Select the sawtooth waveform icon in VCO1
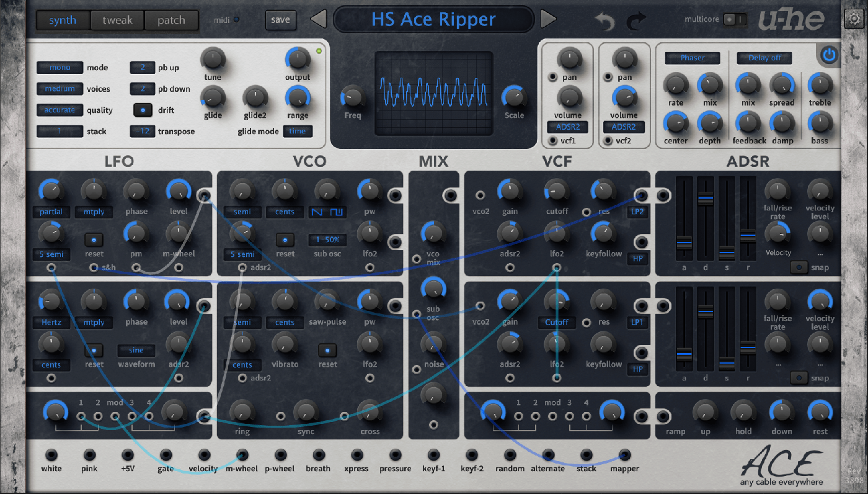Screen dimensions: 868x494 pyautogui.click(x=318, y=212)
